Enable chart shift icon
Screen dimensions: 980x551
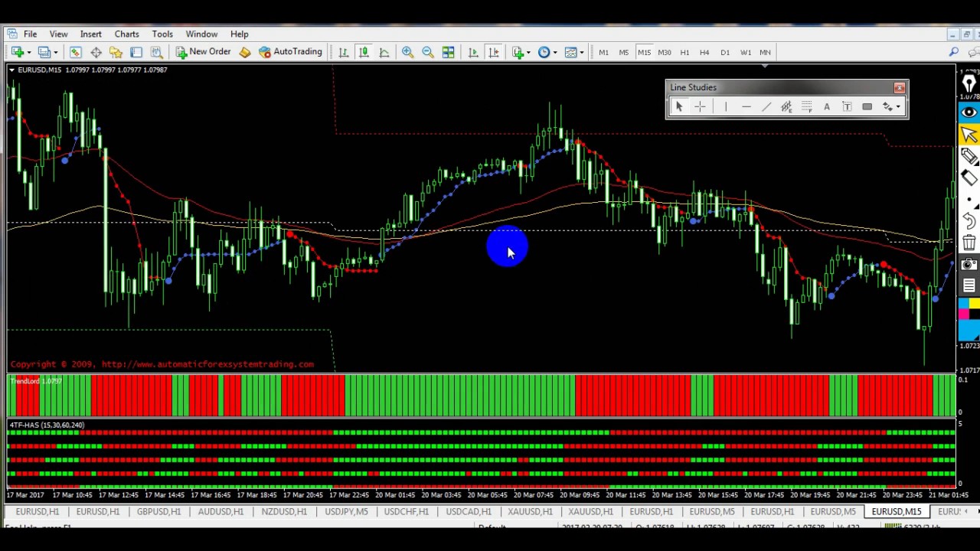tap(494, 52)
